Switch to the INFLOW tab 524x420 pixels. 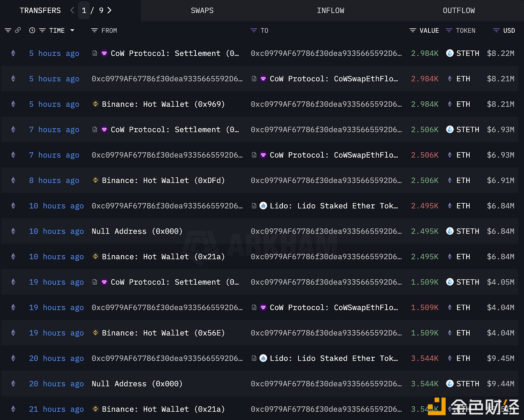point(330,10)
